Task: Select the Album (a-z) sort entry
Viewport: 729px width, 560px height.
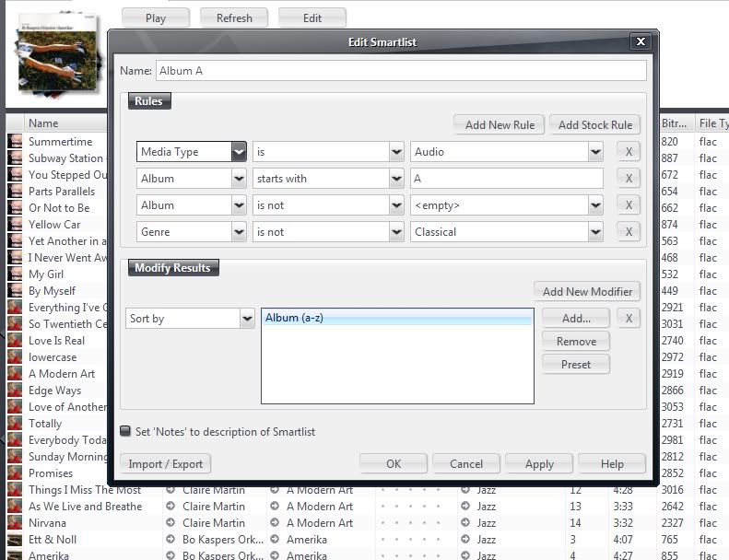Action: coord(397,318)
